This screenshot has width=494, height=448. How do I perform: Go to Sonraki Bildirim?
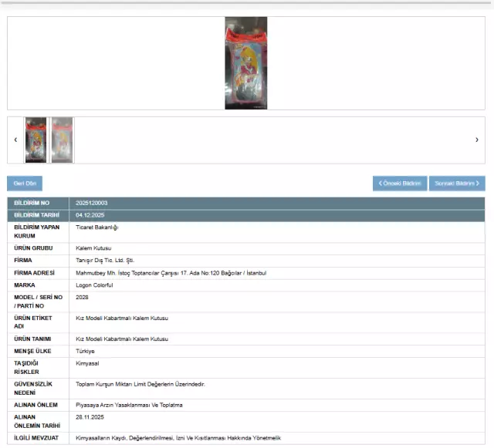click(456, 184)
